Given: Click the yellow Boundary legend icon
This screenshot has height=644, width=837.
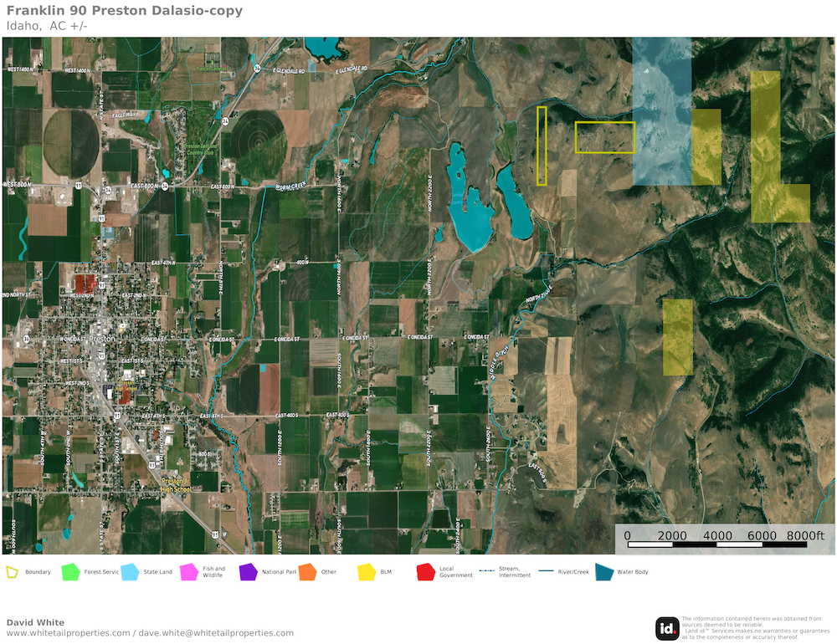Looking at the screenshot, I should (x=13, y=572).
